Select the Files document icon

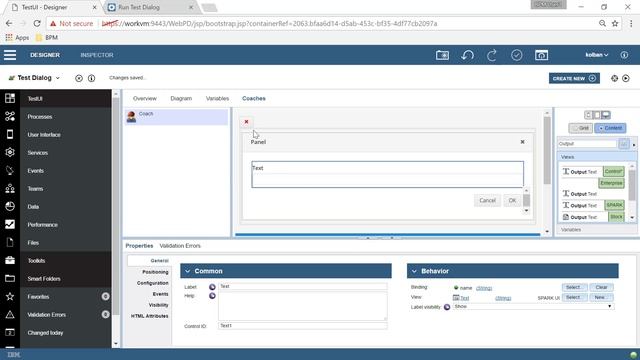pyautogui.click(x=10, y=242)
